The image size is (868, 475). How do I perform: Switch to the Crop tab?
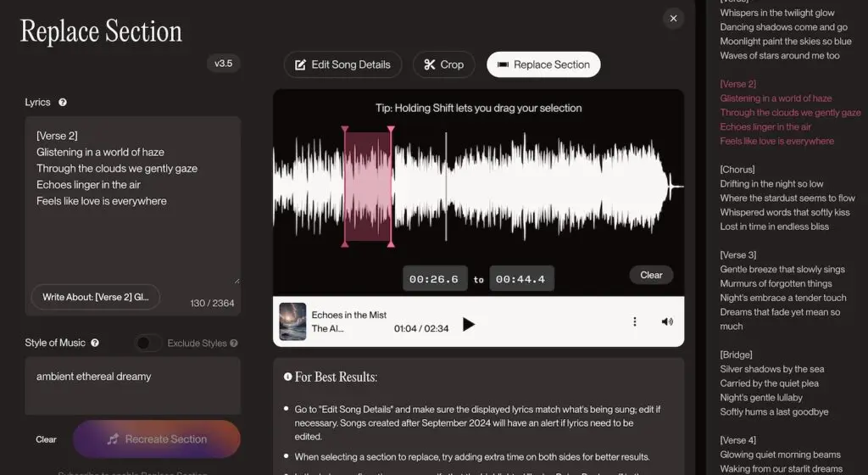(x=444, y=64)
